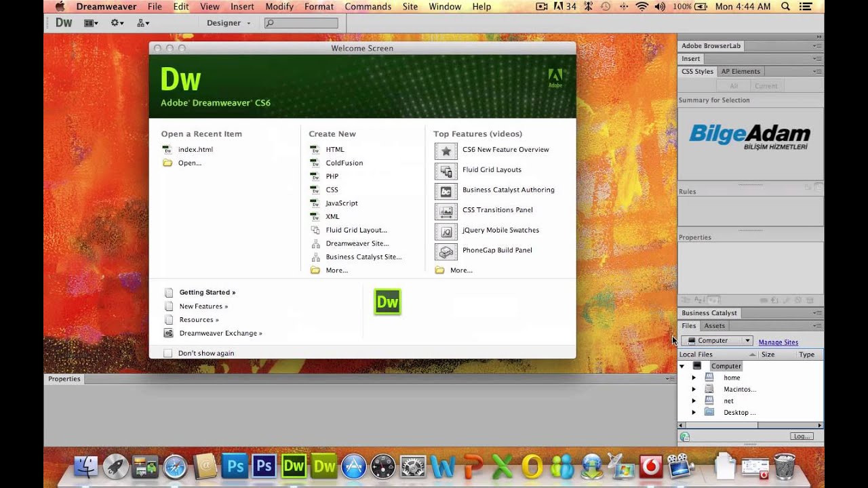This screenshot has height=488, width=868.
Task: Click the Files panel horizontal scrollbar
Action: point(751,426)
